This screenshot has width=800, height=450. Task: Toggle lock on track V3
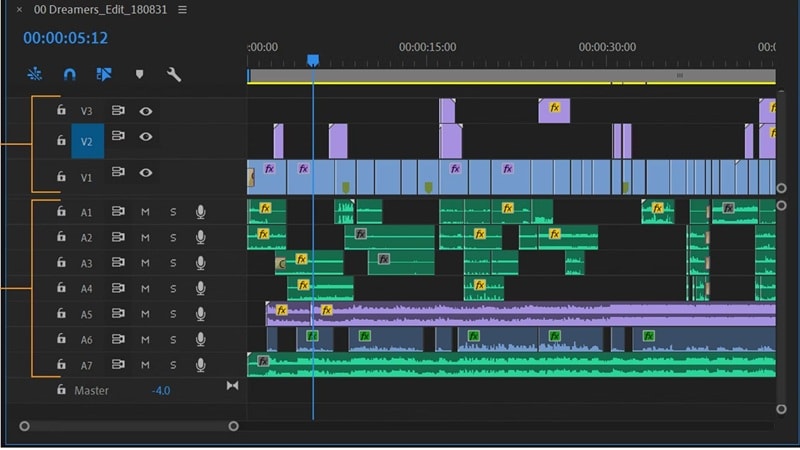[61, 110]
